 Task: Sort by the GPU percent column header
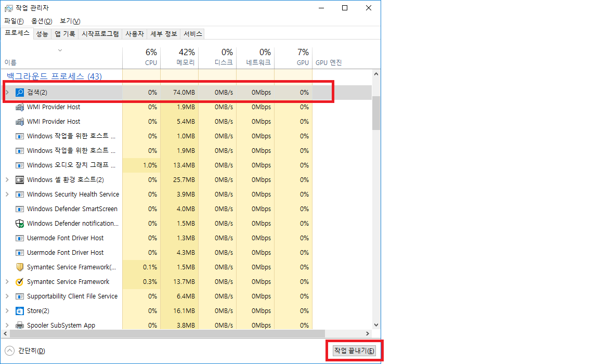(x=293, y=57)
